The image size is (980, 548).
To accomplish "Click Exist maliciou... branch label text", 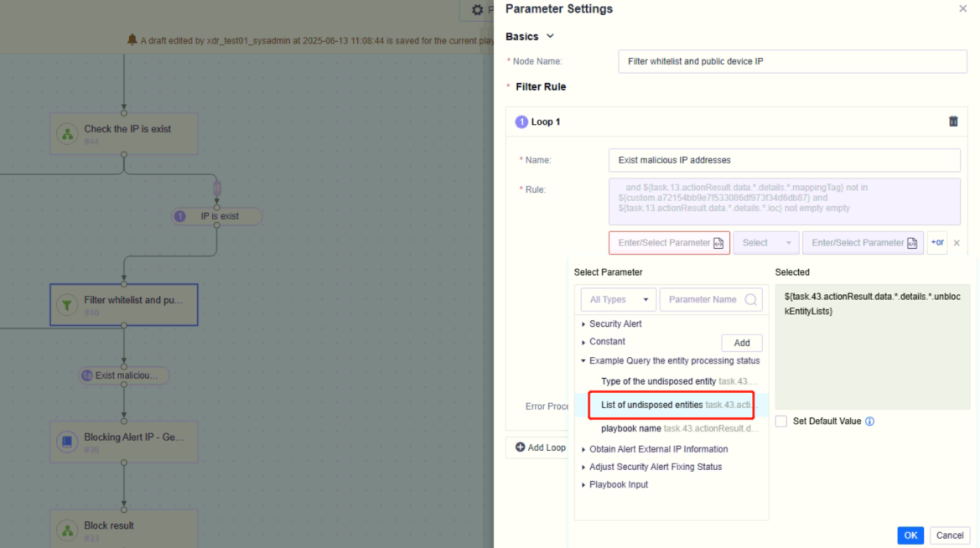I will coord(127,375).
